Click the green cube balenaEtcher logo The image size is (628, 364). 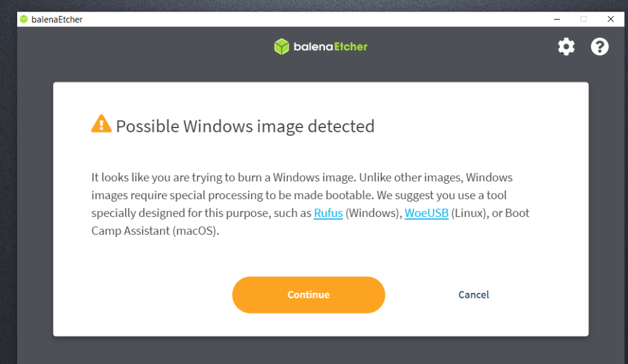[281, 47]
